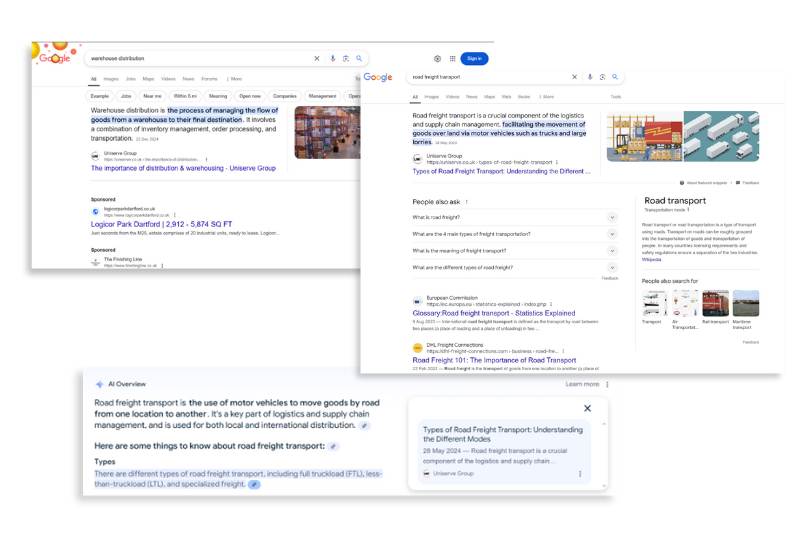Click the Uniserve Group favicon under road freight snippet
This screenshot has width=800, height=550.
point(417,159)
